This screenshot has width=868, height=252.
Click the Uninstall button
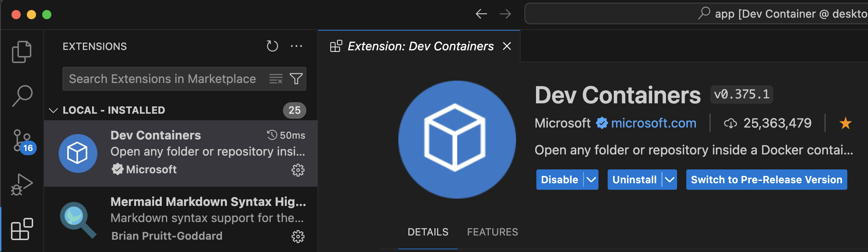(635, 180)
